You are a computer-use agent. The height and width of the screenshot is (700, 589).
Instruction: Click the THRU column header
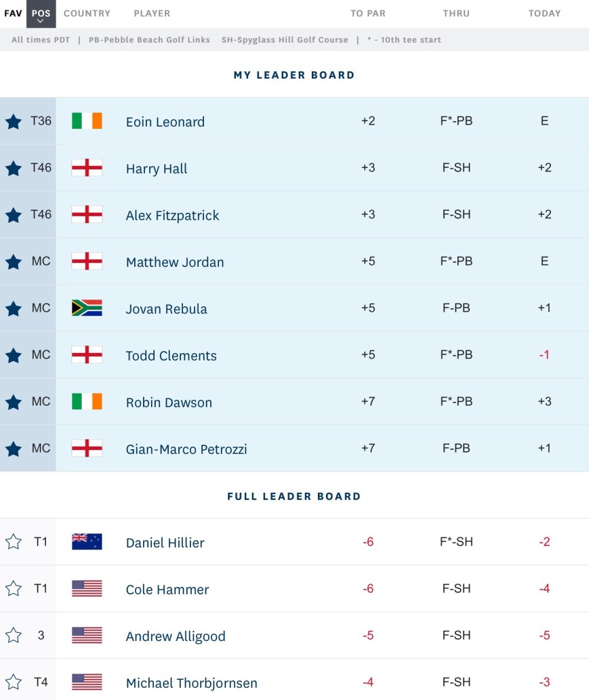point(456,14)
